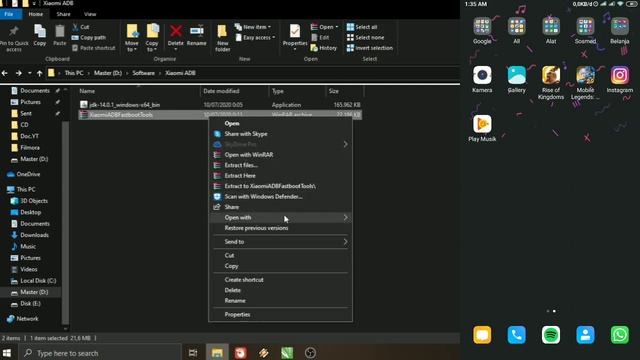Choose Scan with Windows Defender...

[x=280, y=197]
